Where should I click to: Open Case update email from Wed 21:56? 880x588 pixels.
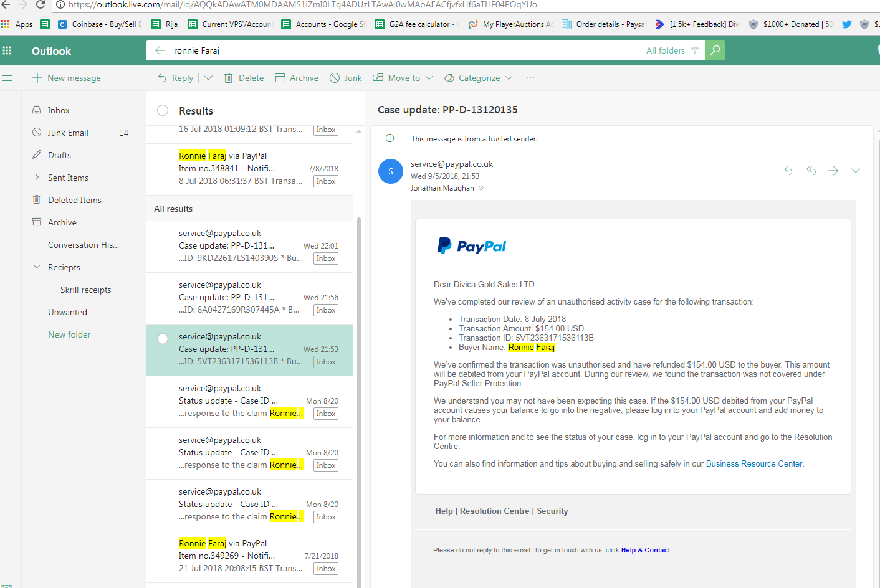click(x=250, y=298)
